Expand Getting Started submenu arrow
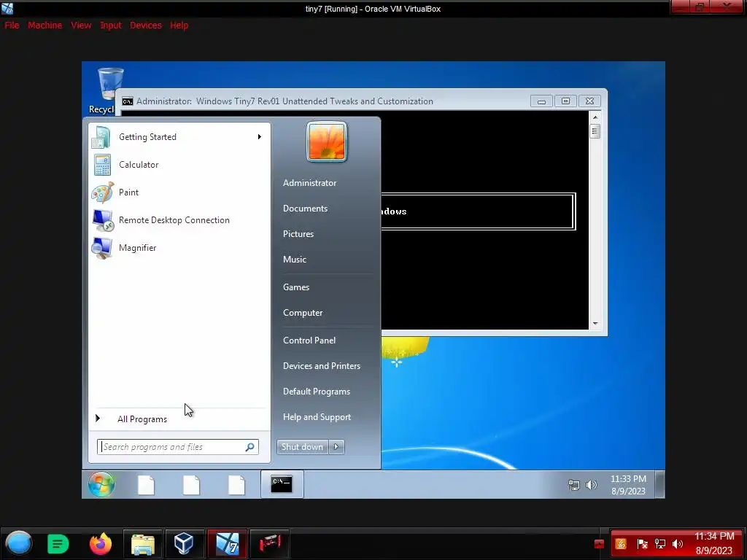Viewport: 747px width, 560px height. pos(260,137)
